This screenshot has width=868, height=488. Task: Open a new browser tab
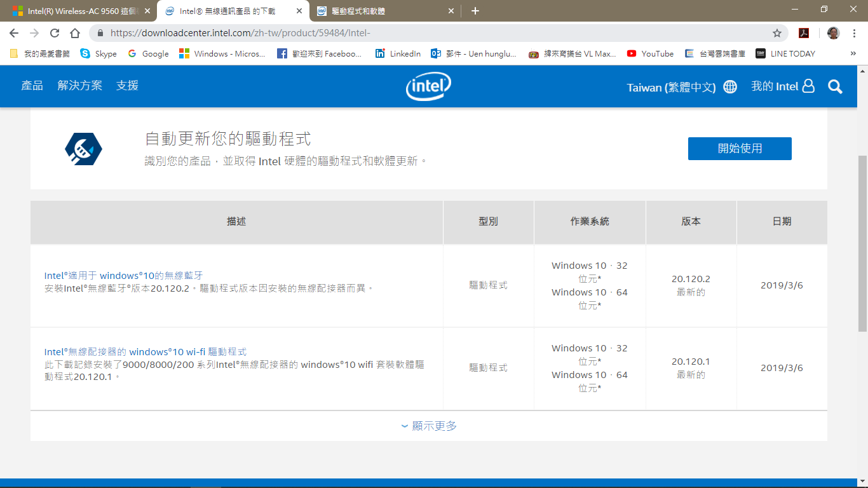pyautogui.click(x=475, y=11)
